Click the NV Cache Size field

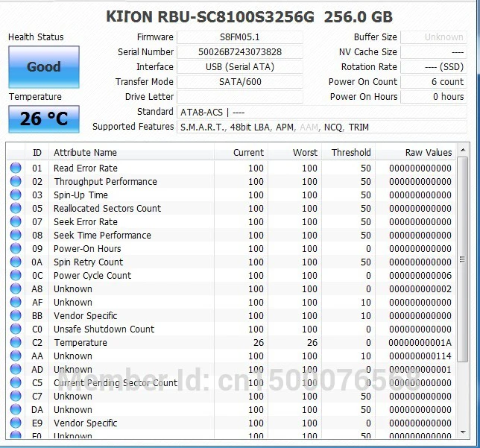pos(434,52)
